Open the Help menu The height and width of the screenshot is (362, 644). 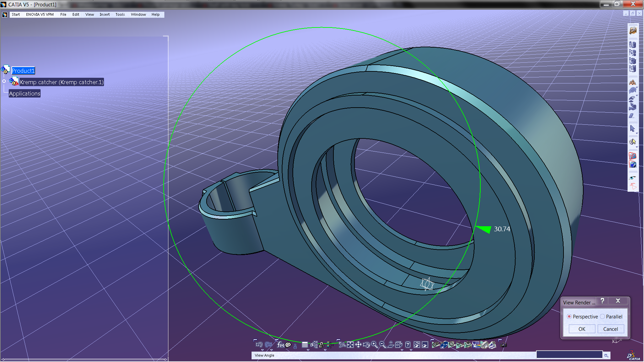155,14
